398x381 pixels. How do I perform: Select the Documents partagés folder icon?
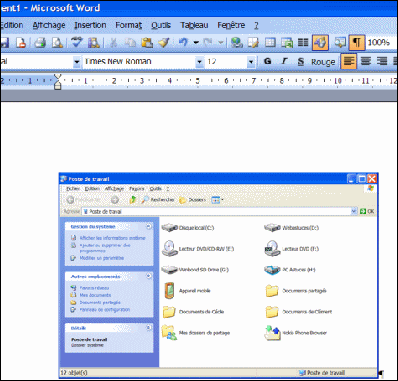272,290
